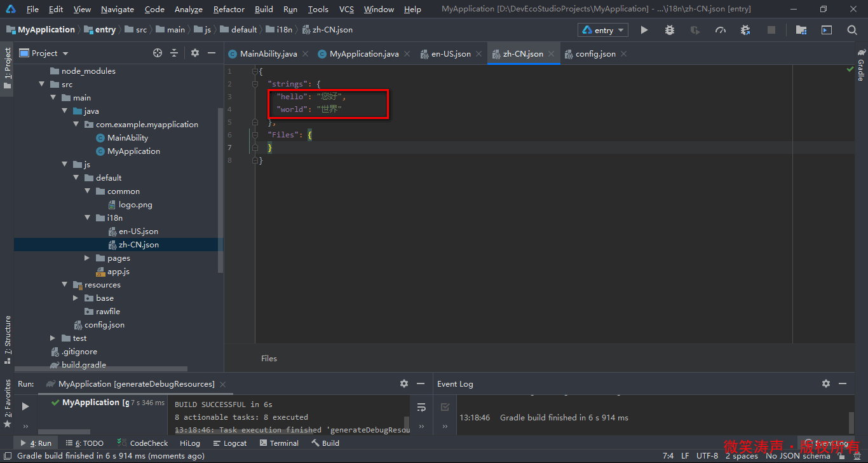Expand the pages folder in project tree
This screenshot has height=463, width=868.
(88, 258)
